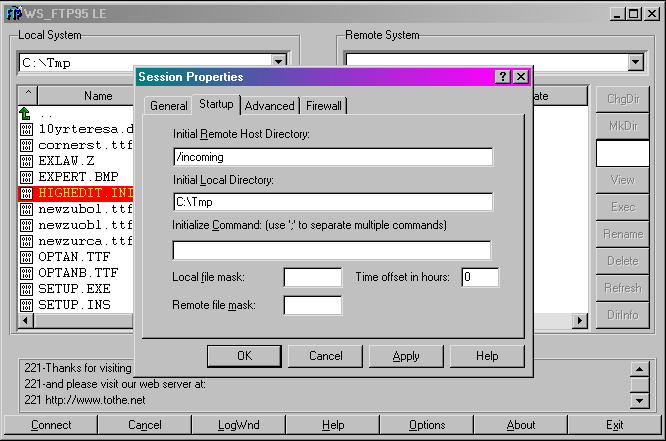Click the OK button
This screenshot has height=441, width=666.
pos(244,356)
